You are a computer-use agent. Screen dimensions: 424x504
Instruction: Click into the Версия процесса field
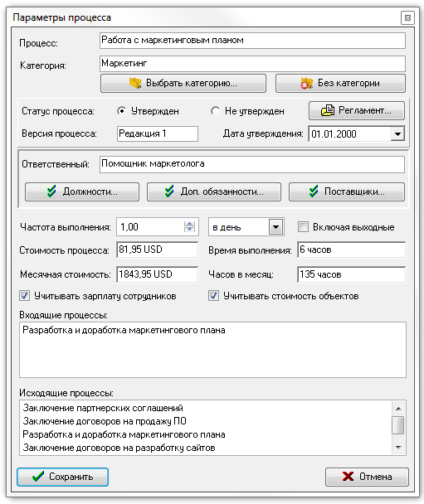click(158, 133)
